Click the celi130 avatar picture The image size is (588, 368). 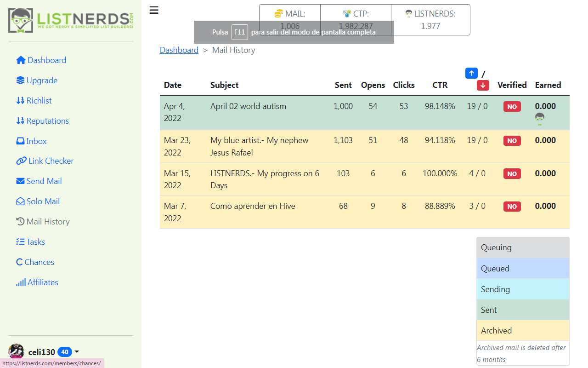point(16,351)
